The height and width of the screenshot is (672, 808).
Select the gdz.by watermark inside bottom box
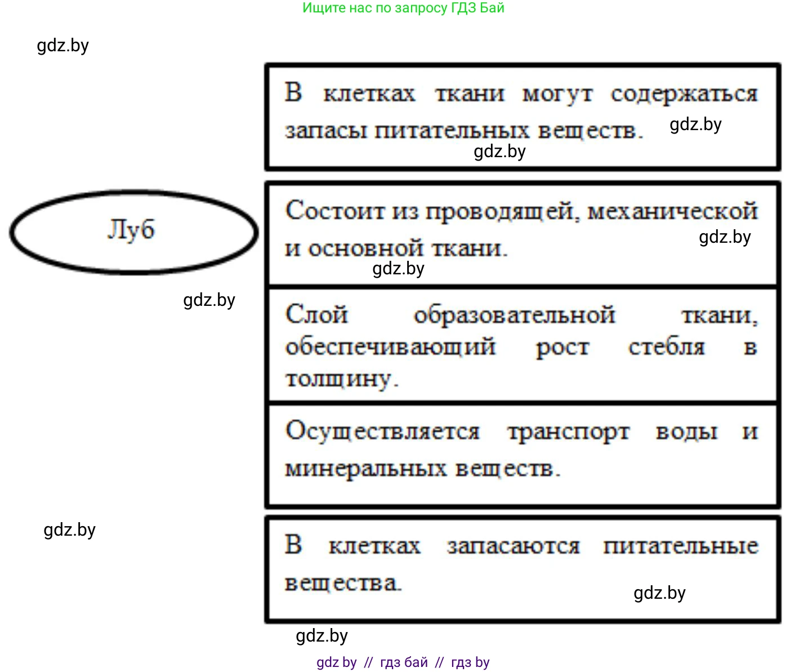[659, 593]
